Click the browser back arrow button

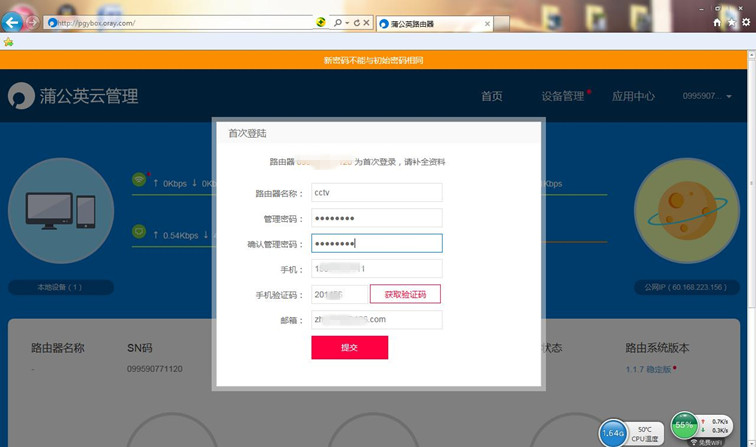[x=13, y=22]
